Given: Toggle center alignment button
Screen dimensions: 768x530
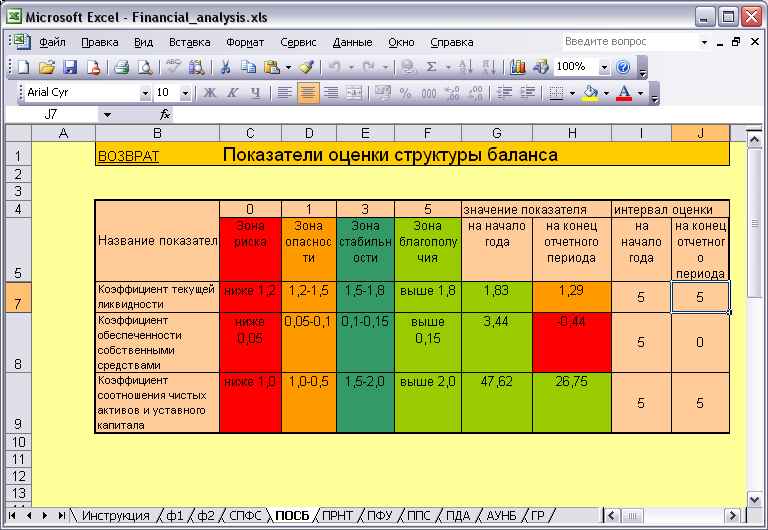Looking at the screenshot, I should point(308,93).
